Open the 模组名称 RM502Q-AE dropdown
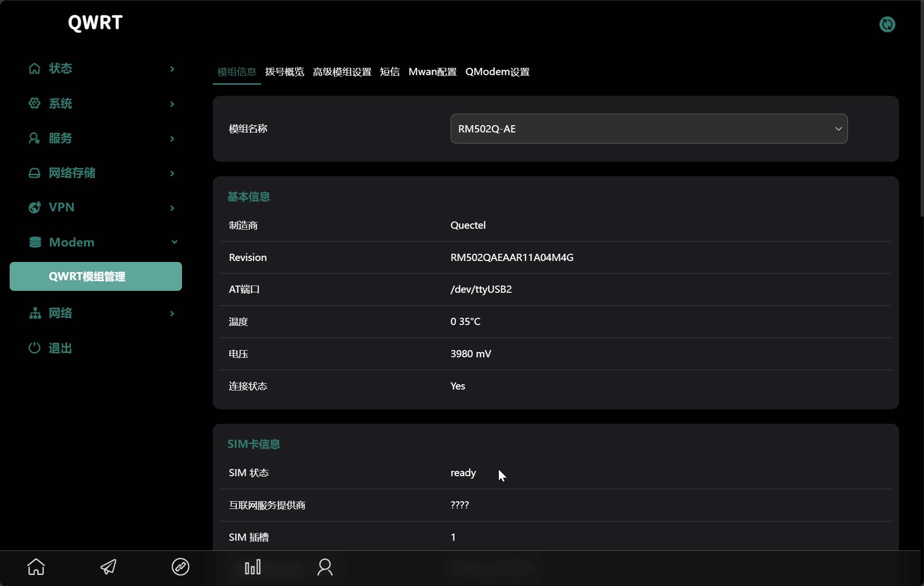924x586 pixels. tap(649, 129)
